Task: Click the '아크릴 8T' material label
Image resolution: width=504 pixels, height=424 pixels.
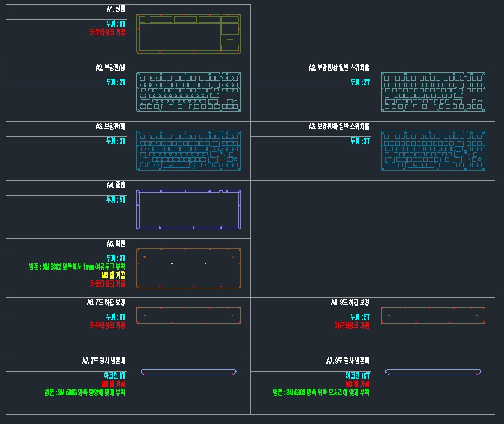Action: pyautogui.click(x=114, y=375)
